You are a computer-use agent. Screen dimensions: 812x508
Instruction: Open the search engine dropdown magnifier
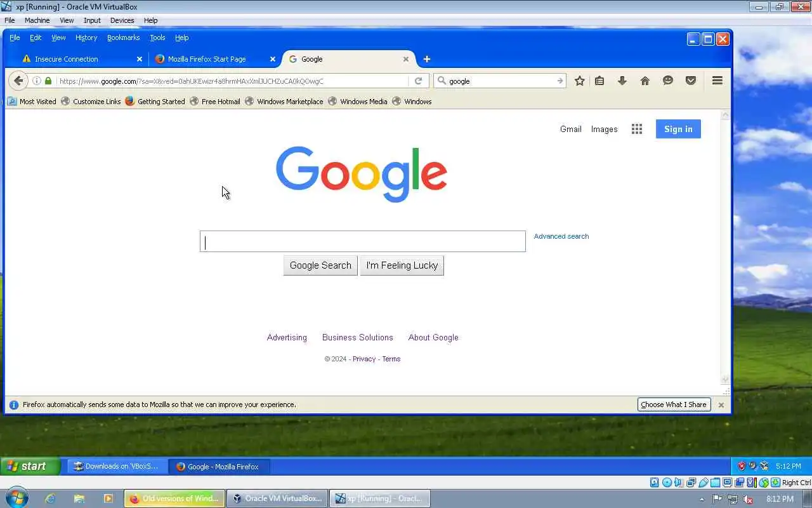pos(442,81)
